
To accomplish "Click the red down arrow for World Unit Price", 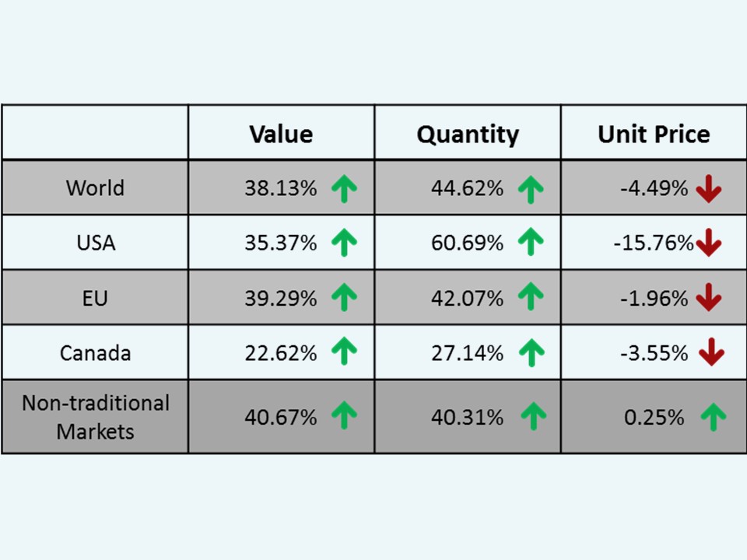I will pos(709,189).
